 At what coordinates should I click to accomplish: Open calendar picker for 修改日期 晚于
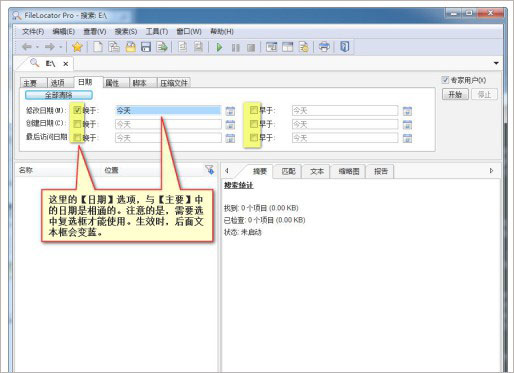pos(230,111)
